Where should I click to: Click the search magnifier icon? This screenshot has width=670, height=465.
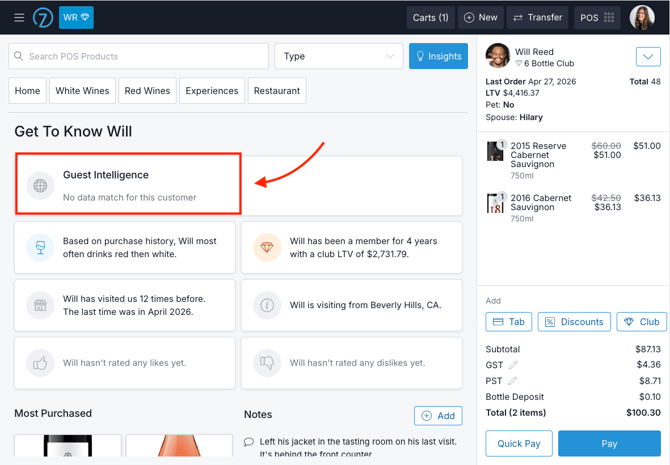(x=18, y=56)
